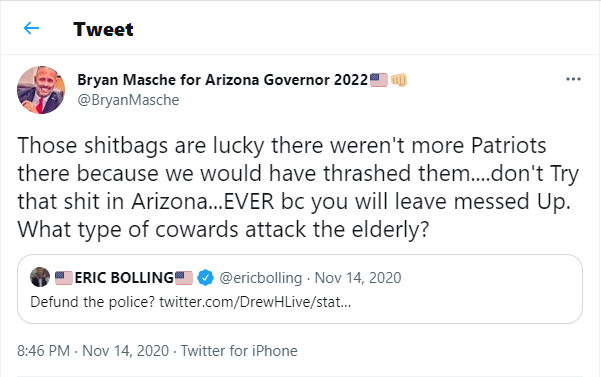Open Bryan Masche's profile avatar
Viewport: 601px width, 377px height.
41,90
